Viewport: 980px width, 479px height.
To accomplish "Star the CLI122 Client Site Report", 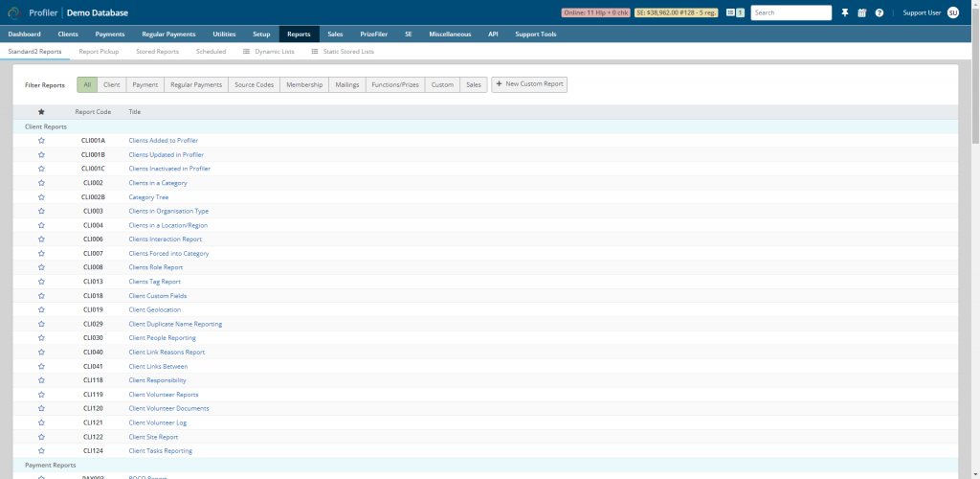I will pos(41,437).
